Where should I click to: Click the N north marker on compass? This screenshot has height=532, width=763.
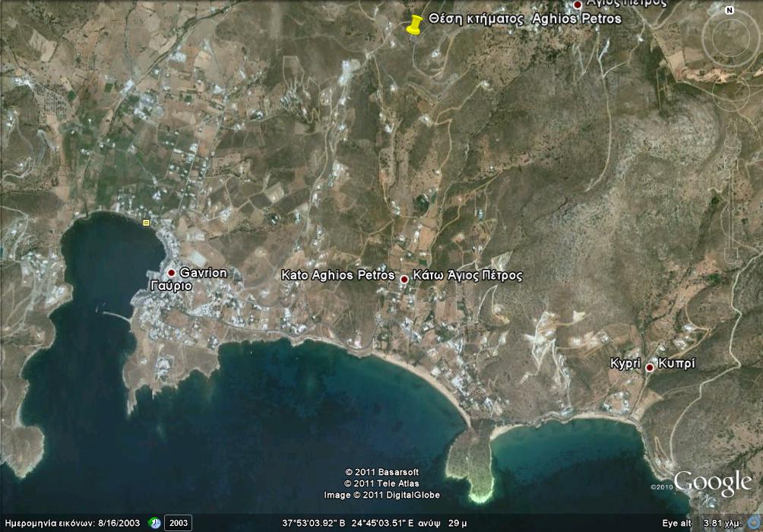(x=730, y=11)
